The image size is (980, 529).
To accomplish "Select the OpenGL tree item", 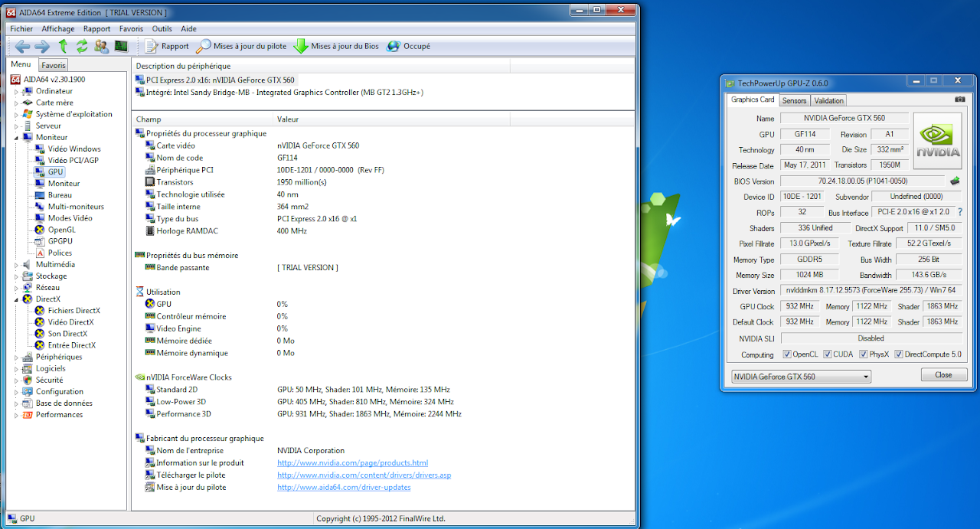I will click(55, 230).
